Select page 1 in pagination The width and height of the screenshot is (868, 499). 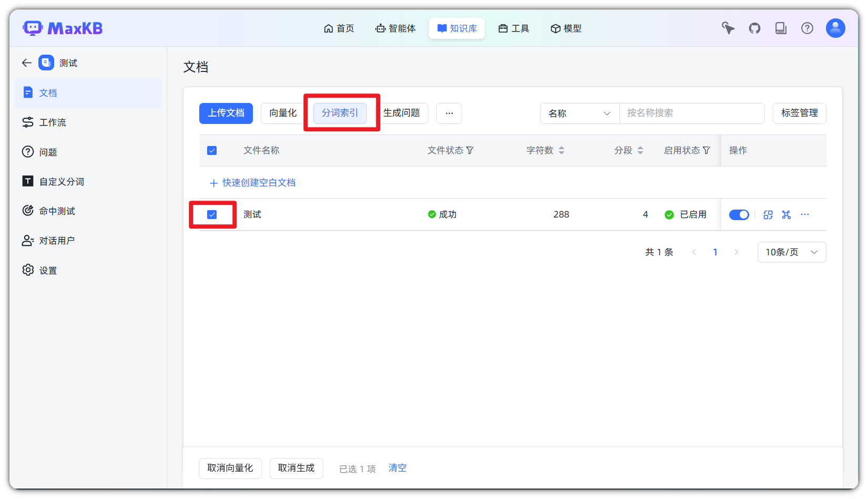tap(715, 252)
